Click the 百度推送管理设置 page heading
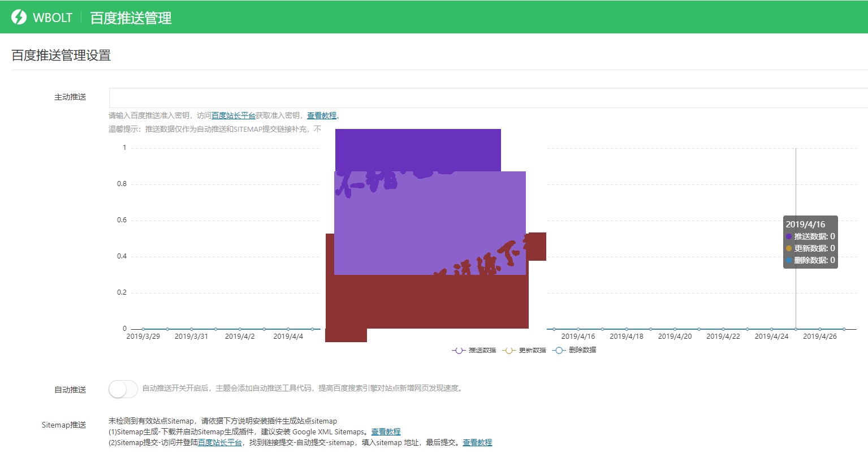This screenshot has height=470, width=868. pyautogui.click(x=61, y=55)
